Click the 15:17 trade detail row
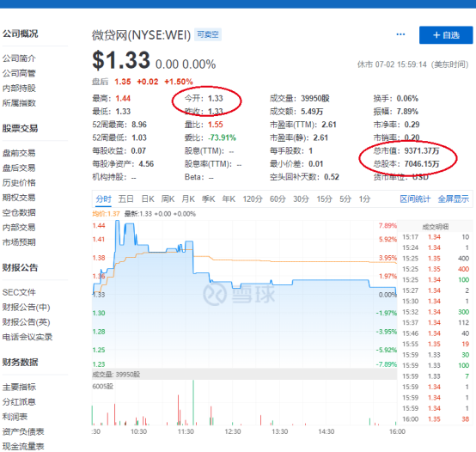The width and height of the screenshot is (476, 452). click(436, 237)
